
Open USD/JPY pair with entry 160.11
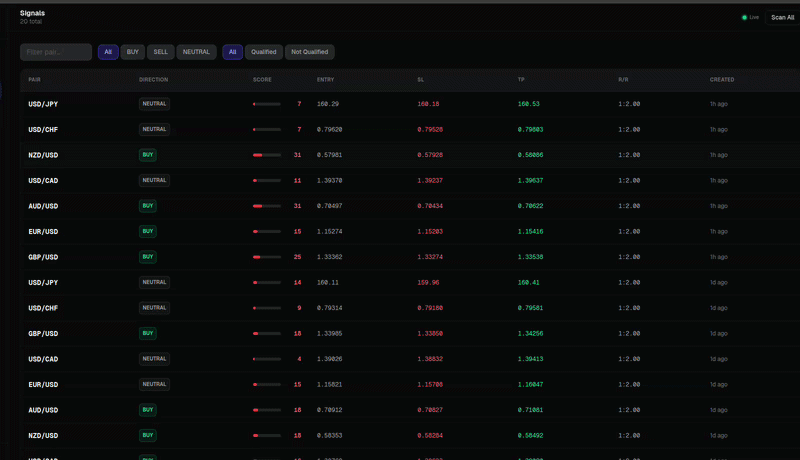(43, 283)
